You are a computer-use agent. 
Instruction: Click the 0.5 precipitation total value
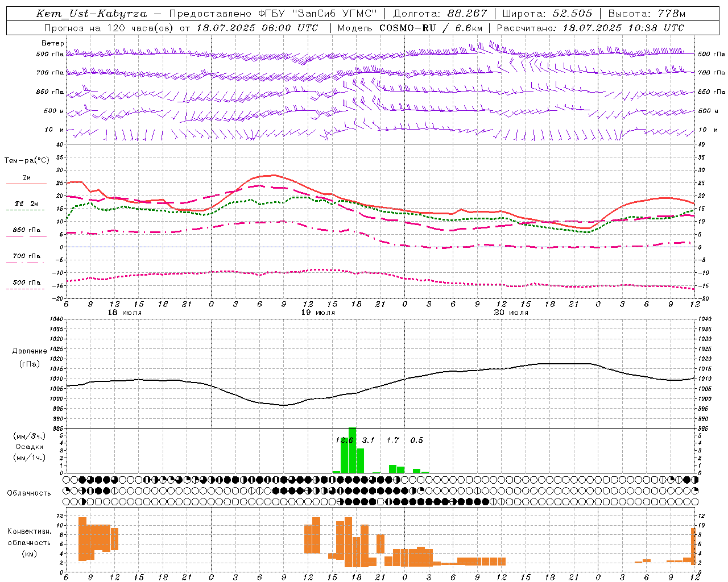(x=417, y=440)
